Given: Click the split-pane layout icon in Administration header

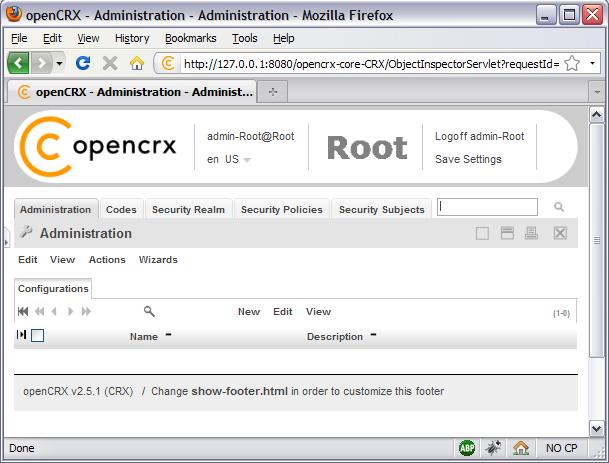Looking at the screenshot, I should [507, 233].
